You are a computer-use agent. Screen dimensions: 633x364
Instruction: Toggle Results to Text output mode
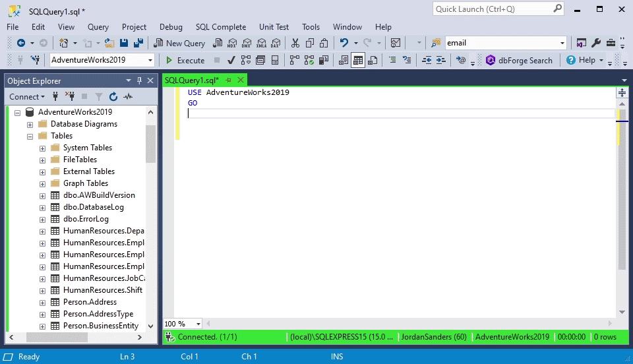click(344, 60)
